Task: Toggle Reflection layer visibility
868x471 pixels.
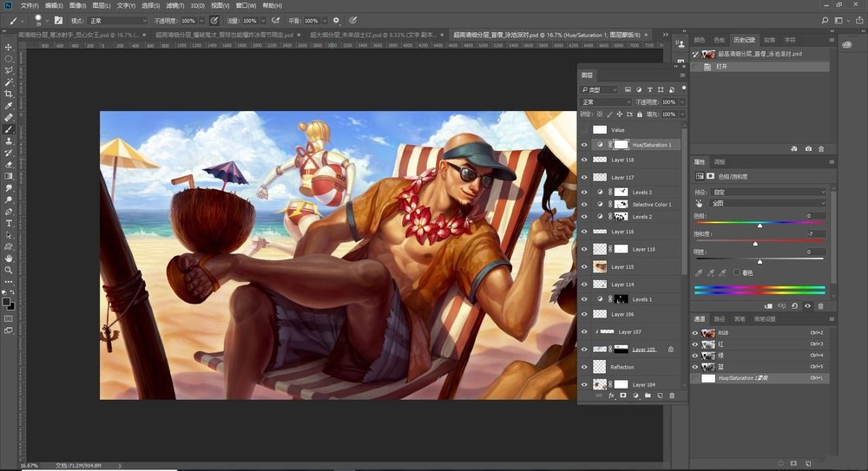Action: coord(584,367)
